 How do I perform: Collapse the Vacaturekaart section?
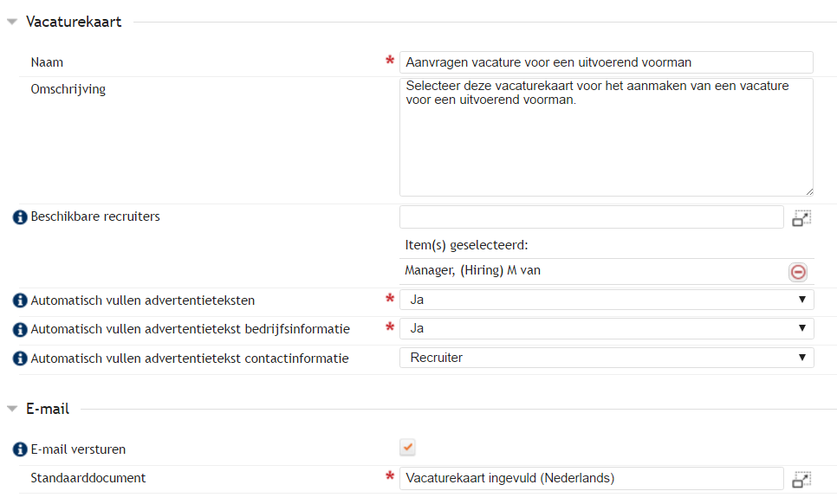[x=12, y=22]
